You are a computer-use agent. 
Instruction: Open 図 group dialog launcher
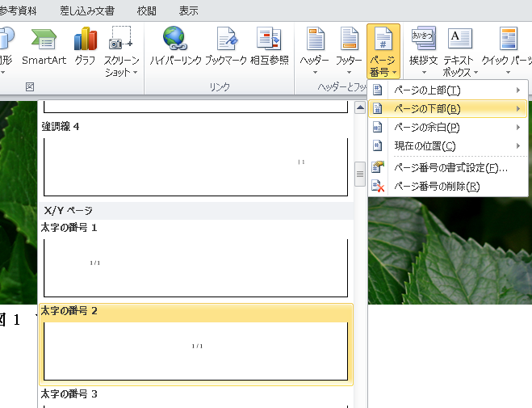[x=30, y=87]
